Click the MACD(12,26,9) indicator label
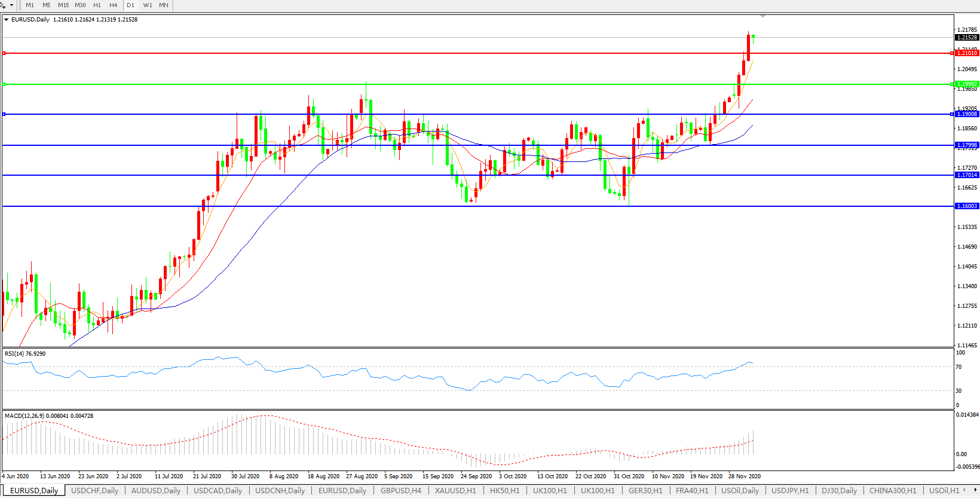 coord(48,416)
